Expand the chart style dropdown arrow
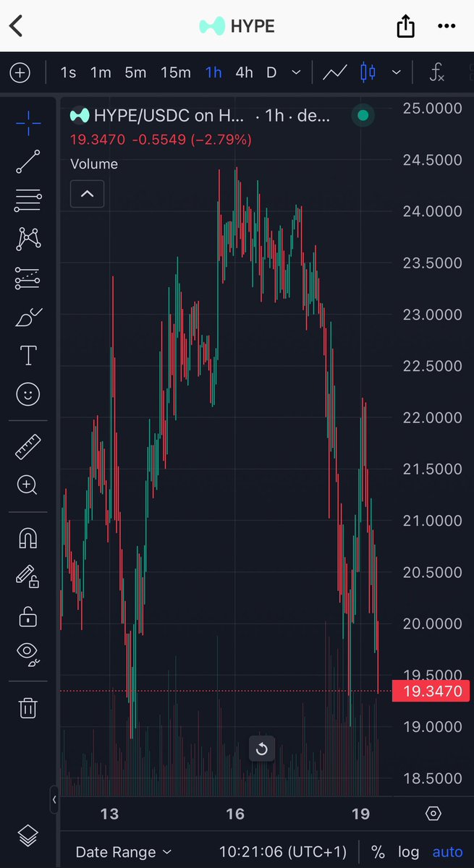474x868 pixels. pos(396,72)
